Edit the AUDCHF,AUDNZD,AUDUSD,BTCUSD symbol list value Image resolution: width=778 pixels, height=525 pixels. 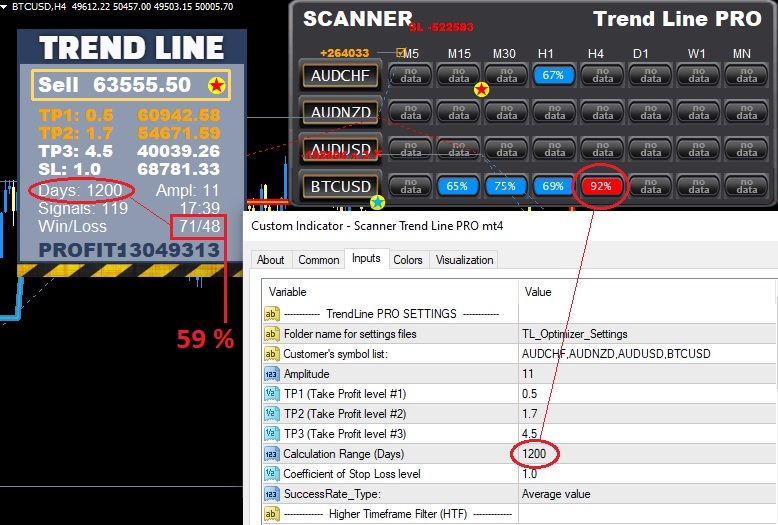point(647,354)
